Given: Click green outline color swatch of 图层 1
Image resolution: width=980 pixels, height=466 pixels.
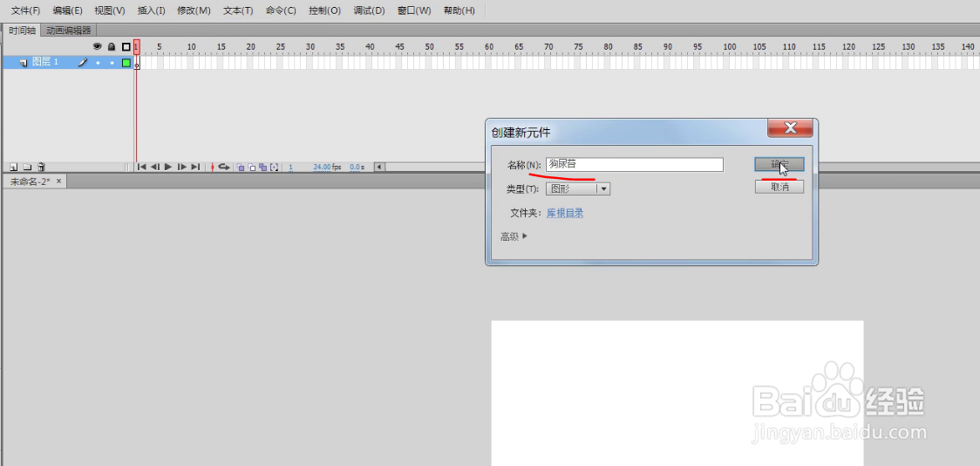Looking at the screenshot, I should [x=126, y=63].
